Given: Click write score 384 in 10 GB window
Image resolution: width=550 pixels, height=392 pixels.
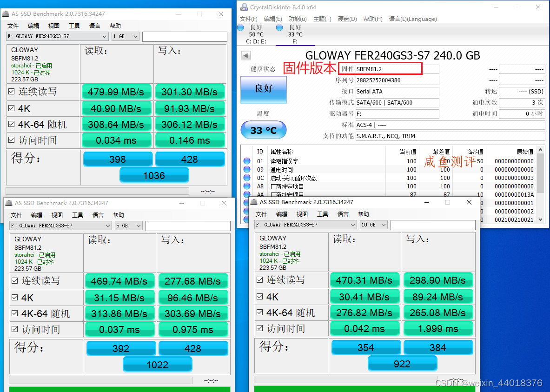Looking at the screenshot, I should (438, 347).
